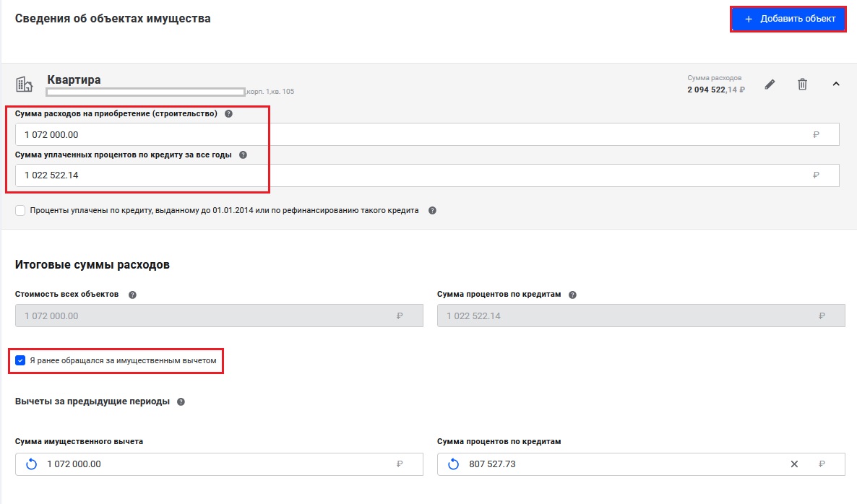Viewport: 857px width, 504px height.
Task: Open help icon beside Сумма процентов по кредитам total
Action: point(572,295)
